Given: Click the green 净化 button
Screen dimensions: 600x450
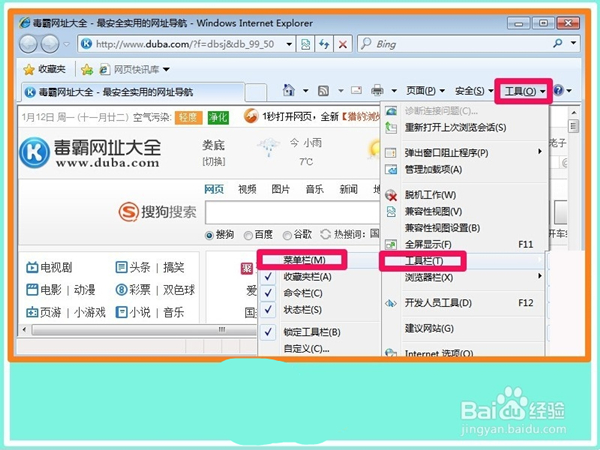Looking at the screenshot, I should click(x=218, y=117).
